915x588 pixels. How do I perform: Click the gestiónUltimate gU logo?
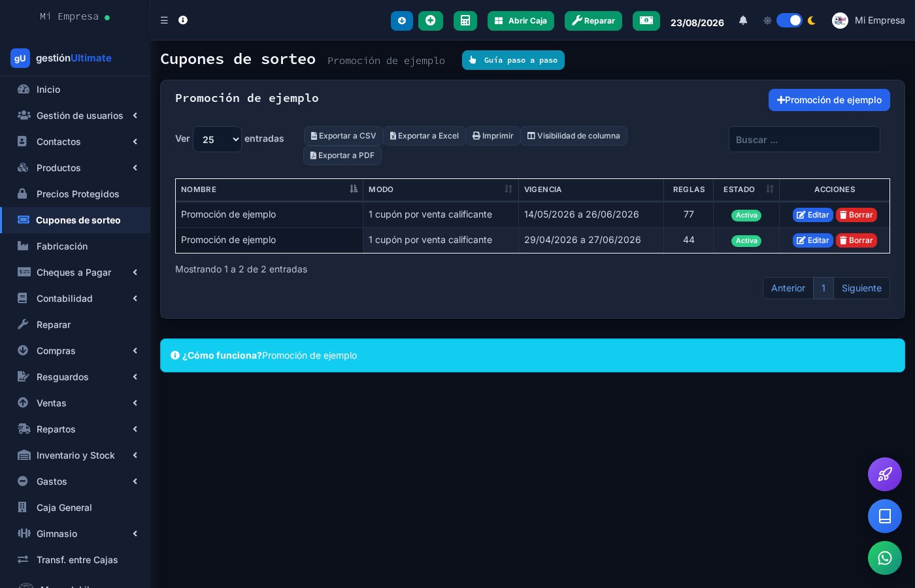pos(20,58)
